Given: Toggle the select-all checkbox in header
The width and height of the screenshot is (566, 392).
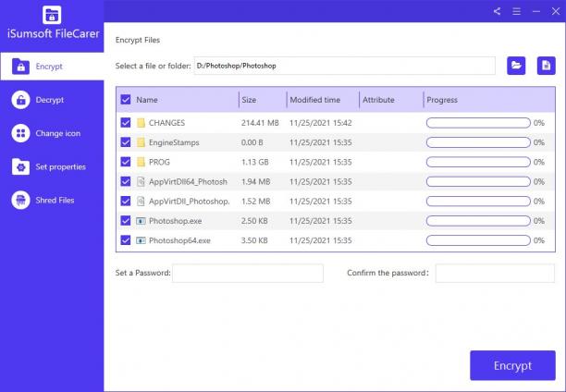Looking at the screenshot, I should tap(126, 100).
